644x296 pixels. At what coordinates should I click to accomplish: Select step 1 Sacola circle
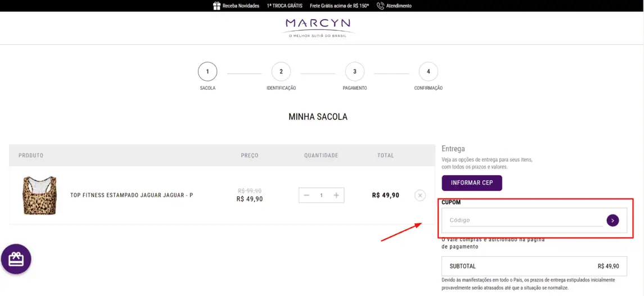[208, 72]
